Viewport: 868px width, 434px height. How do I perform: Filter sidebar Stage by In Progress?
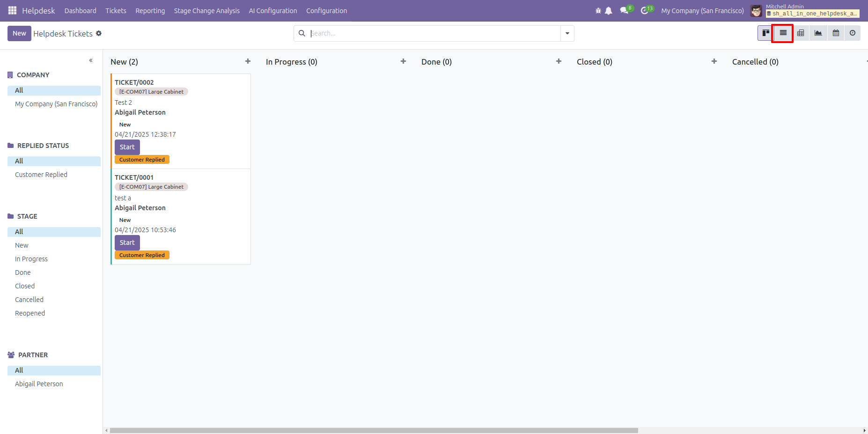click(31, 259)
